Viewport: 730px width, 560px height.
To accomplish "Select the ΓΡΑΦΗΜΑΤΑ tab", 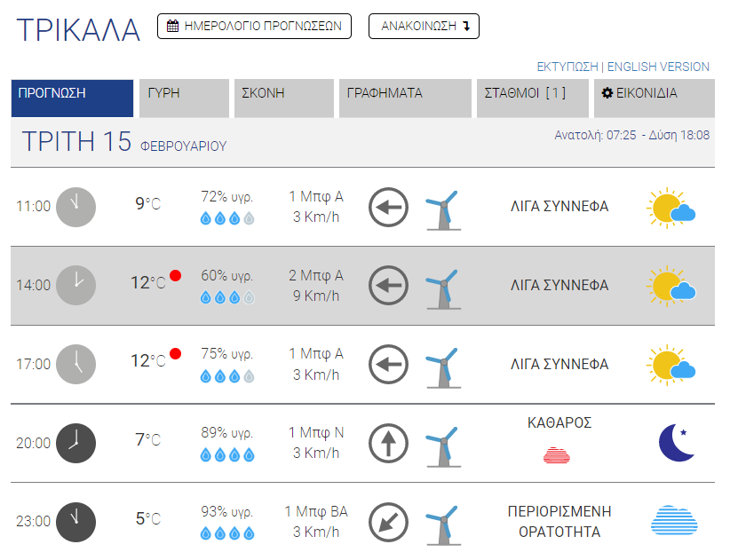I will coord(405,98).
